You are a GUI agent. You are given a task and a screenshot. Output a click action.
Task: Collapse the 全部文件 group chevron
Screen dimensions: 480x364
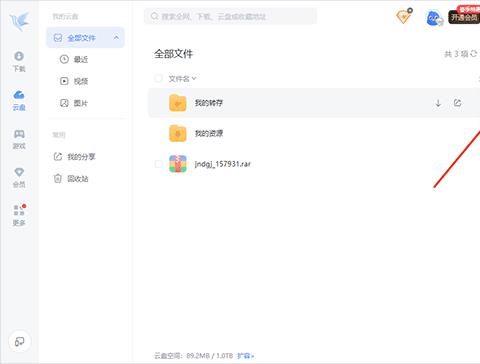click(x=116, y=37)
